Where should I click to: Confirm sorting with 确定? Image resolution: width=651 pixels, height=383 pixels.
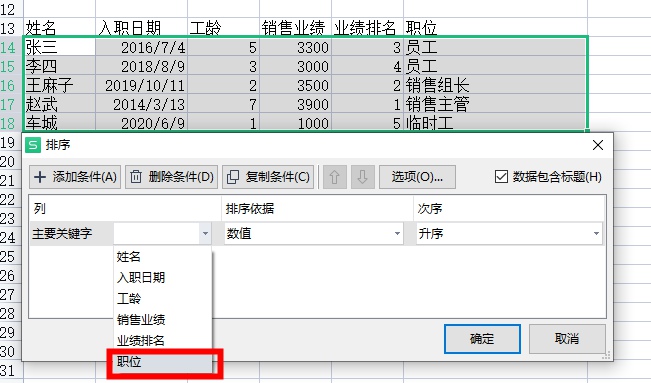482,339
